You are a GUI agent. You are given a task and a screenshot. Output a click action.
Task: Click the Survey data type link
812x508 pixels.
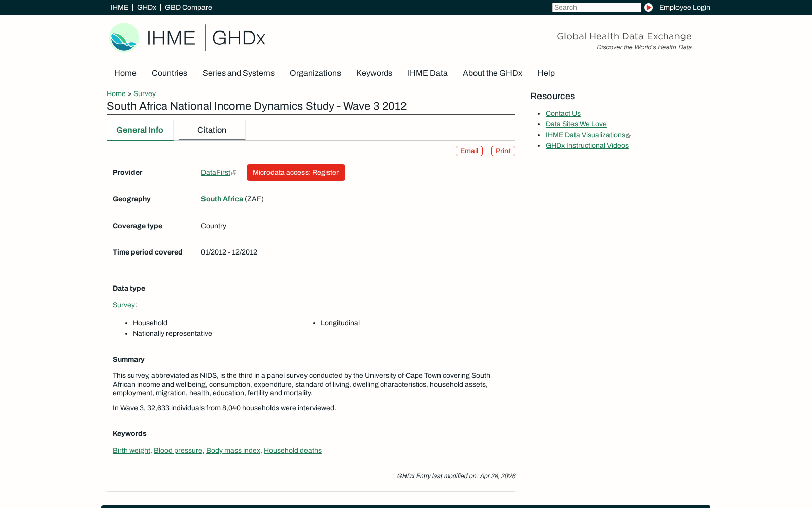click(x=124, y=305)
